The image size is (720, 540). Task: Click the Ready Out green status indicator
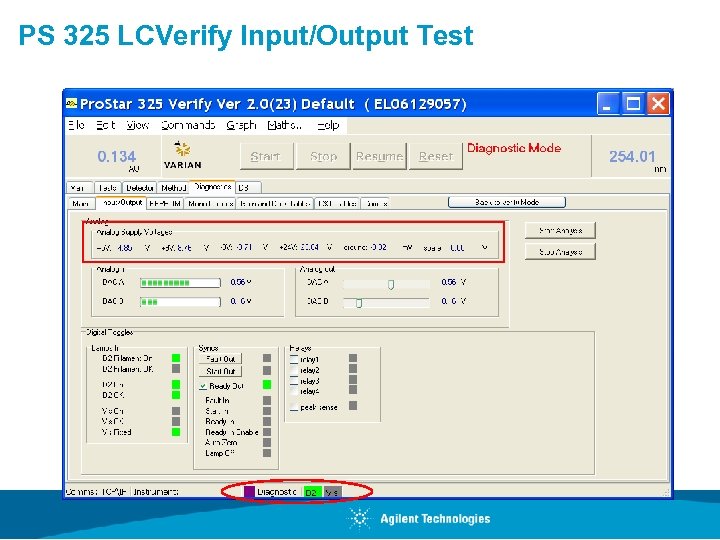267,385
